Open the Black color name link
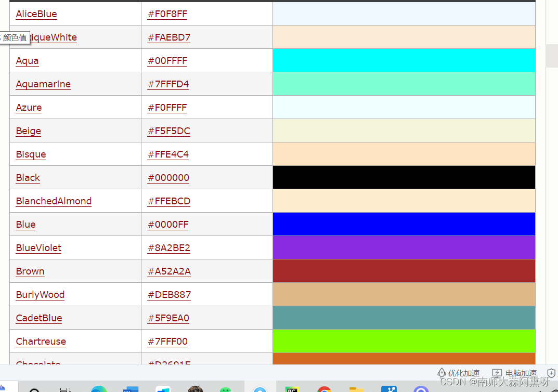 [28, 178]
